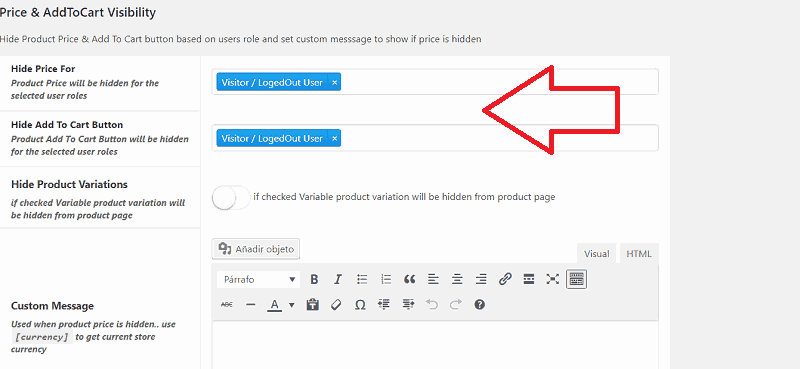The height and width of the screenshot is (369, 800).
Task: Insert a link with the chain icon
Action: 505,279
